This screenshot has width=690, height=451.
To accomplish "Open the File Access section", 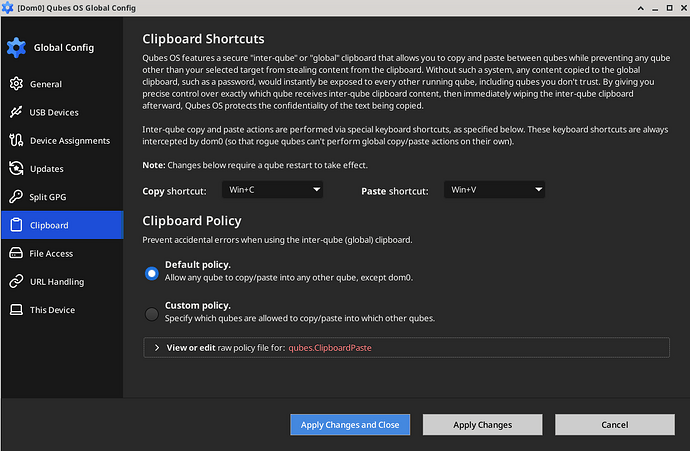I will click(62, 253).
